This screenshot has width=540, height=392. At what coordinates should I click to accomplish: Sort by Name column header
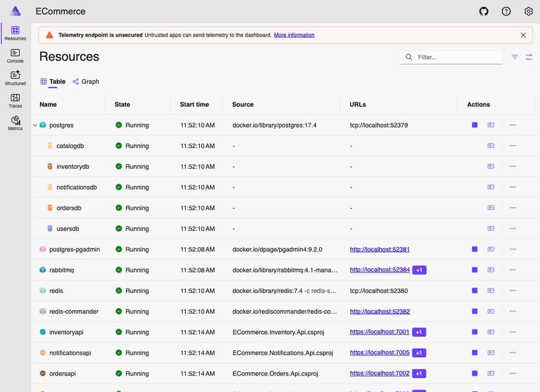(49, 105)
